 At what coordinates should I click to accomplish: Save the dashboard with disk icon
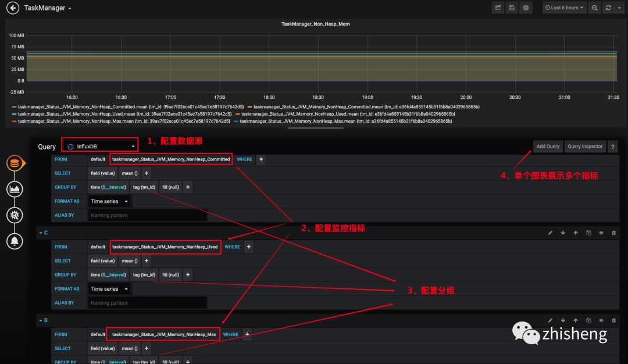(x=512, y=8)
